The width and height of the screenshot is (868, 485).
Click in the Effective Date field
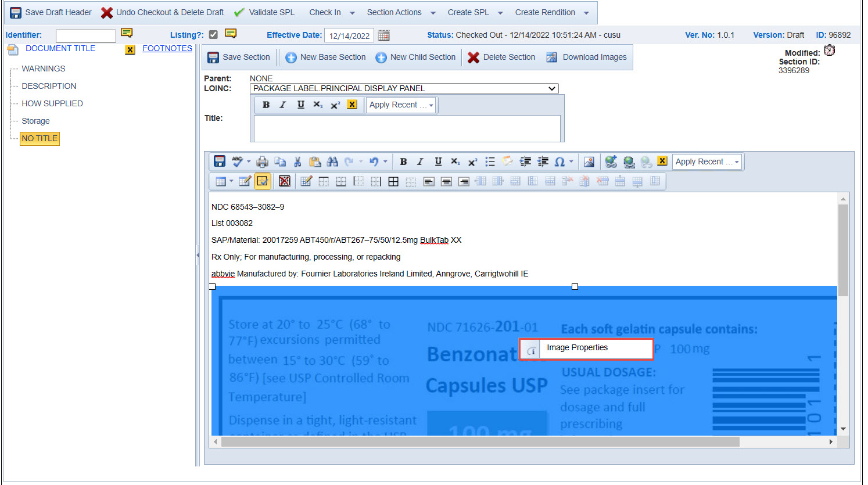pos(349,35)
